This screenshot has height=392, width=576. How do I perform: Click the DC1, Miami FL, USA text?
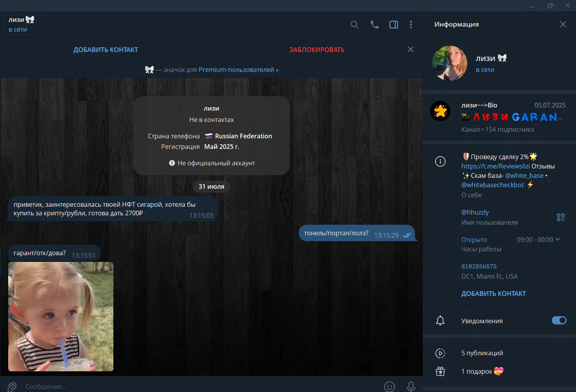tap(490, 276)
